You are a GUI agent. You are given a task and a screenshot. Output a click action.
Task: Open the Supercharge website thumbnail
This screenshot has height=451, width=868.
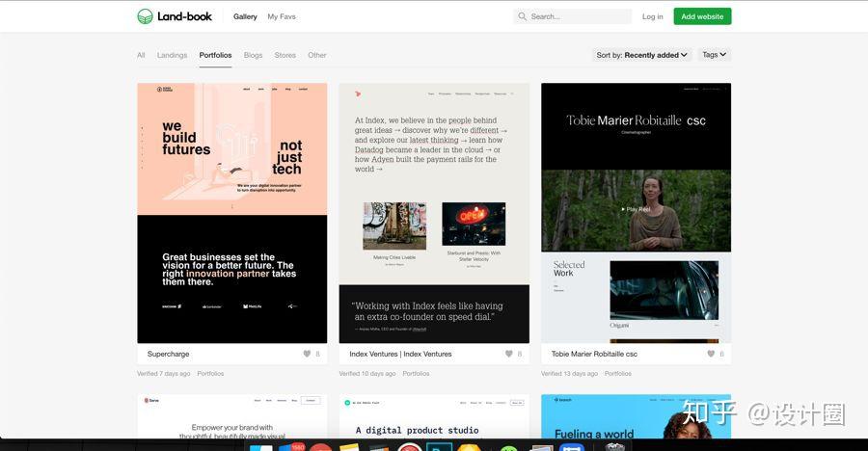pos(231,213)
